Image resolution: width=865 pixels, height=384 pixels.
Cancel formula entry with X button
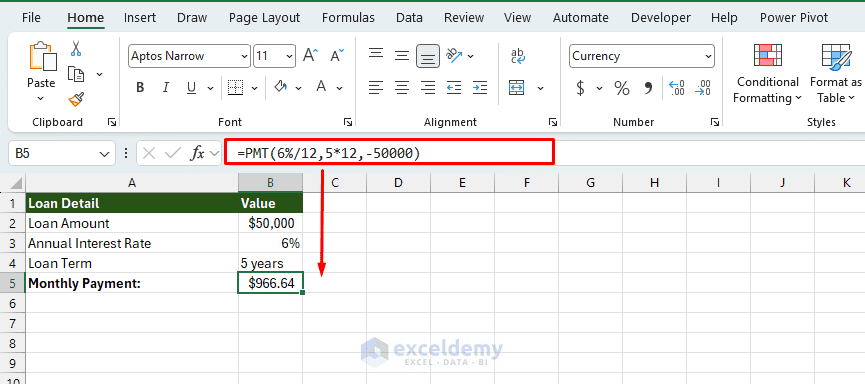[x=148, y=153]
